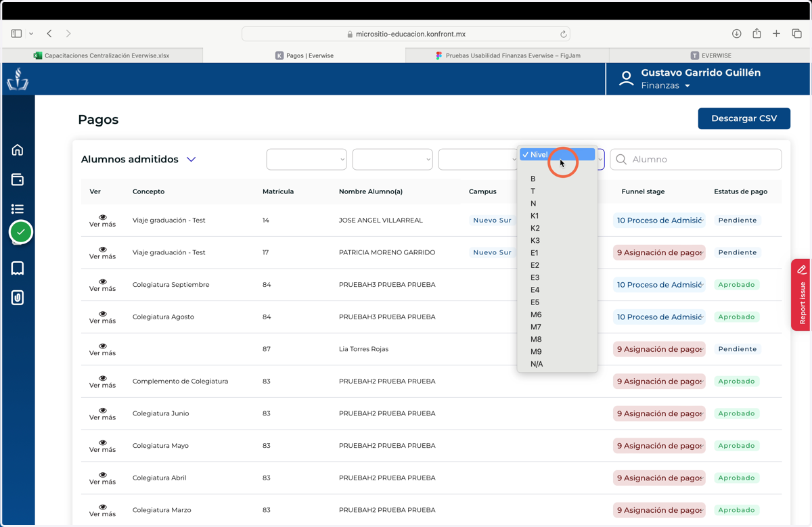Switch to Capacitaciones Centralización Everwise.xlsx tab
This screenshot has height=527, width=812.
tap(102, 55)
